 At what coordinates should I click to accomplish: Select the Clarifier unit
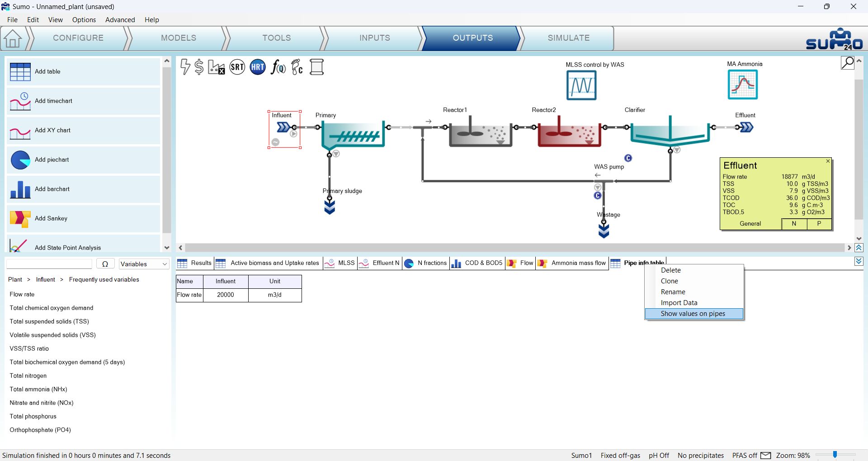click(670, 132)
